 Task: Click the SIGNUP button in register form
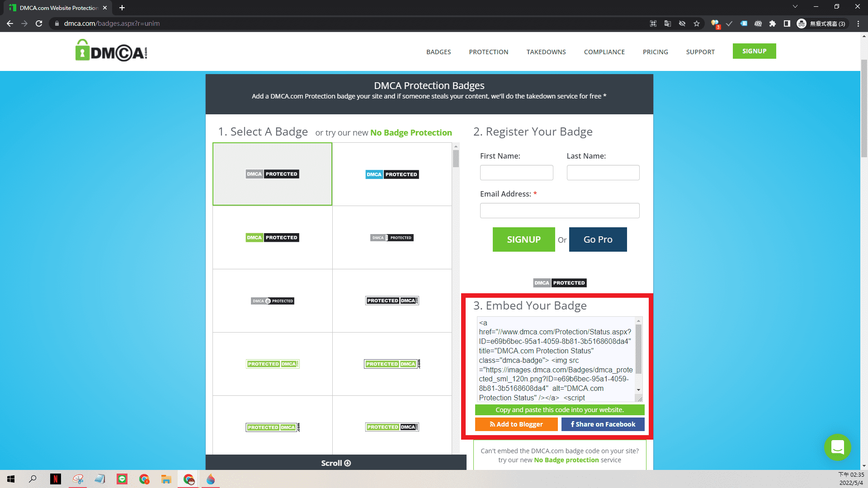524,239
